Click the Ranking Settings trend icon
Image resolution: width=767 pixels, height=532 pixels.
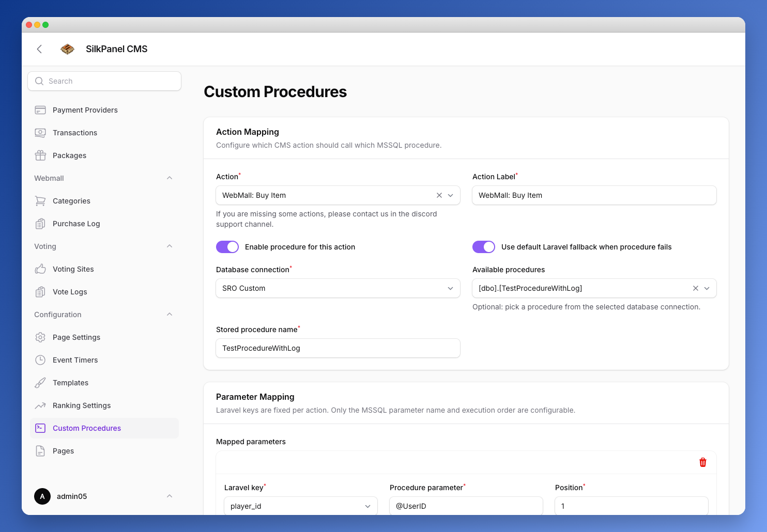click(x=40, y=405)
